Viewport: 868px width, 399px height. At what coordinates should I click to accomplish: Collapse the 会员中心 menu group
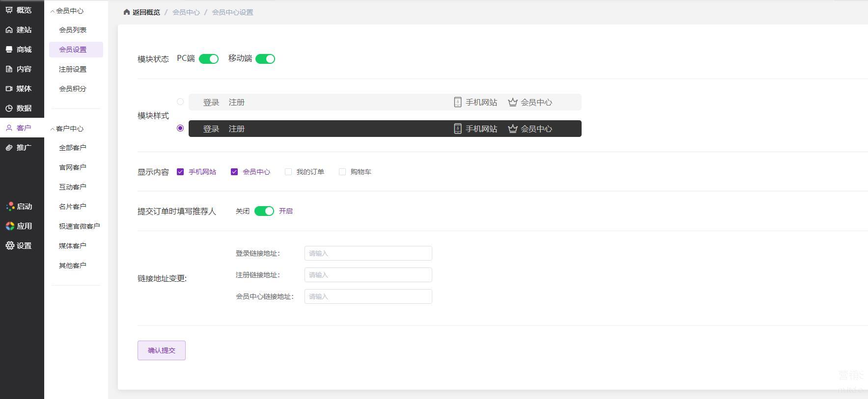pos(53,11)
